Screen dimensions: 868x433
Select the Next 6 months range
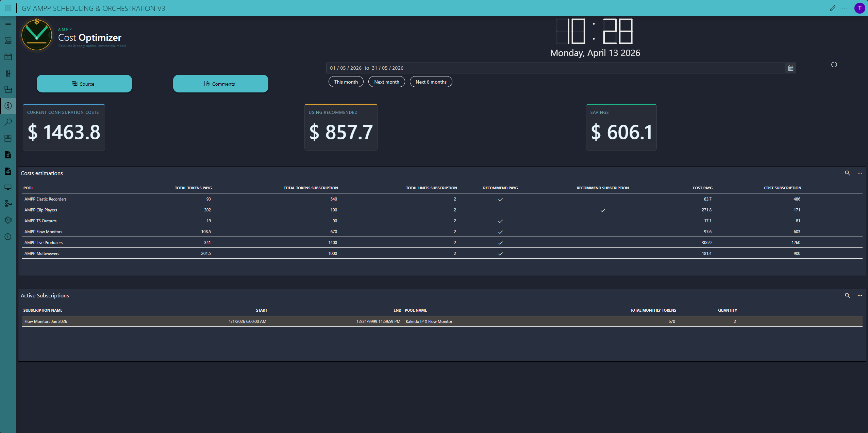431,82
